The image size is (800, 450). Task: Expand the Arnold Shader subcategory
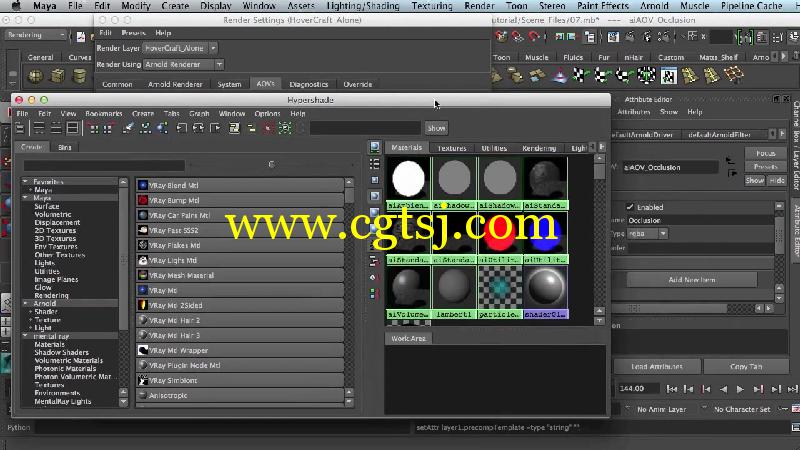[31, 311]
